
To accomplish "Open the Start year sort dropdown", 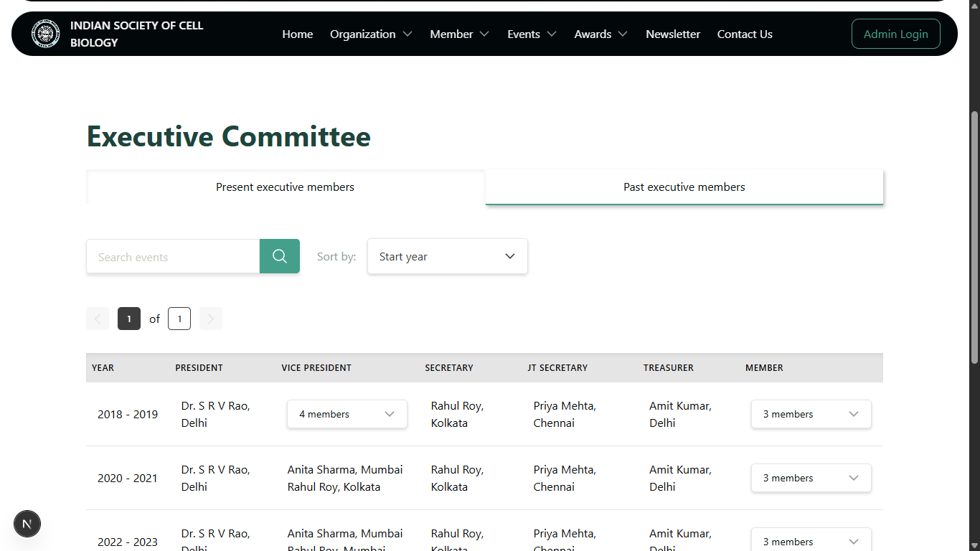I will [x=448, y=256].
